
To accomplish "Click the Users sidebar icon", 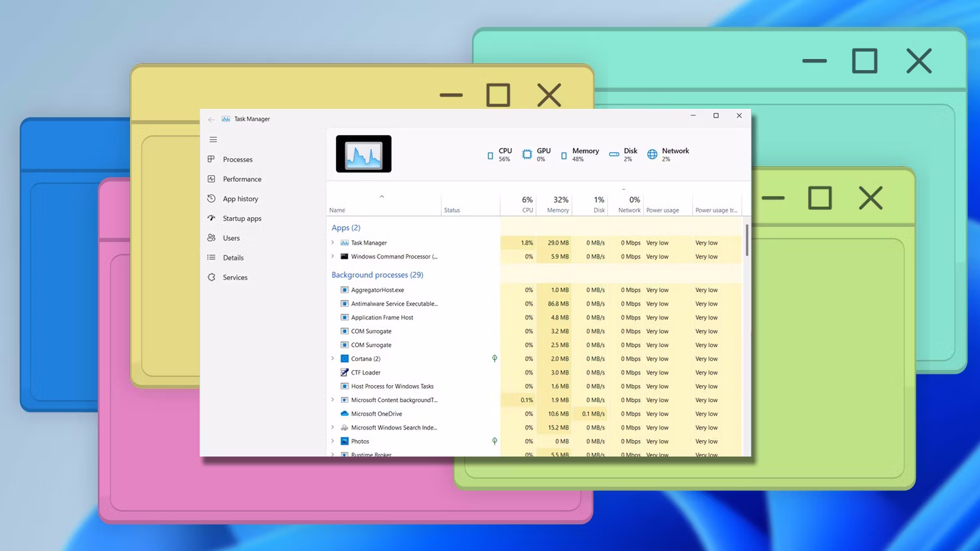I will (211, 238).
